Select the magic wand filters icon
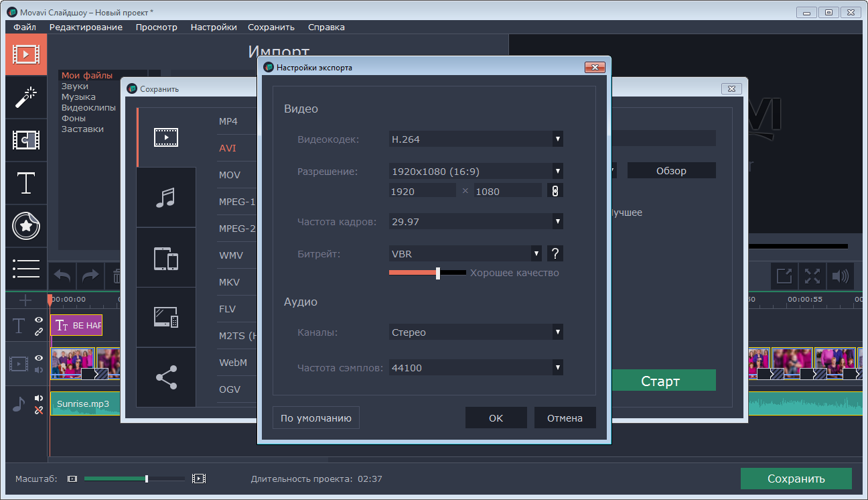868x500 pixels. click(26, 97)
